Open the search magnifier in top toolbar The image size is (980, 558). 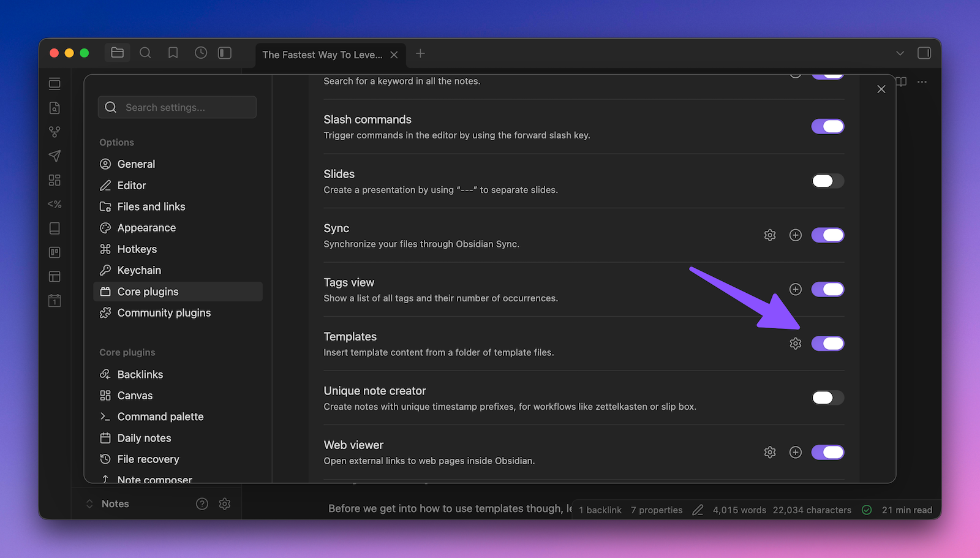145,53
